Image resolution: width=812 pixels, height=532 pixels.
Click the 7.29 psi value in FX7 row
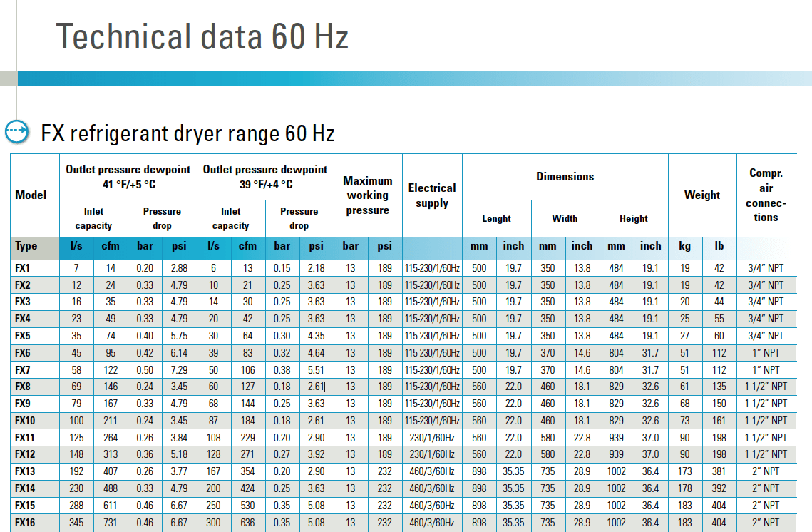tap(179, 370)
